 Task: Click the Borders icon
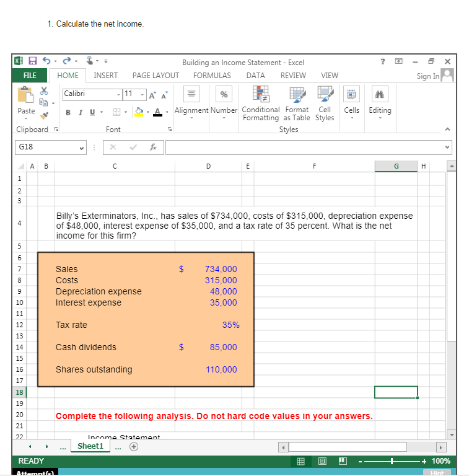coord(116,112)
